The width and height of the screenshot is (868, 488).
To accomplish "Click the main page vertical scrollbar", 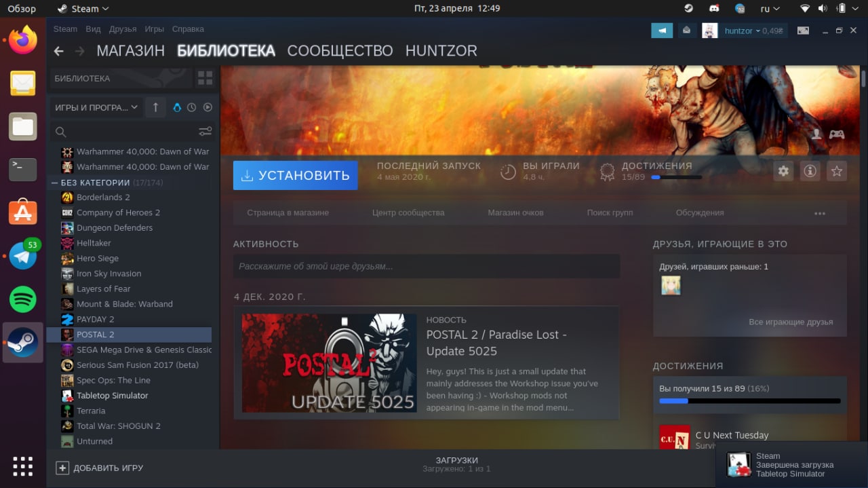I will tap(863, 77).
